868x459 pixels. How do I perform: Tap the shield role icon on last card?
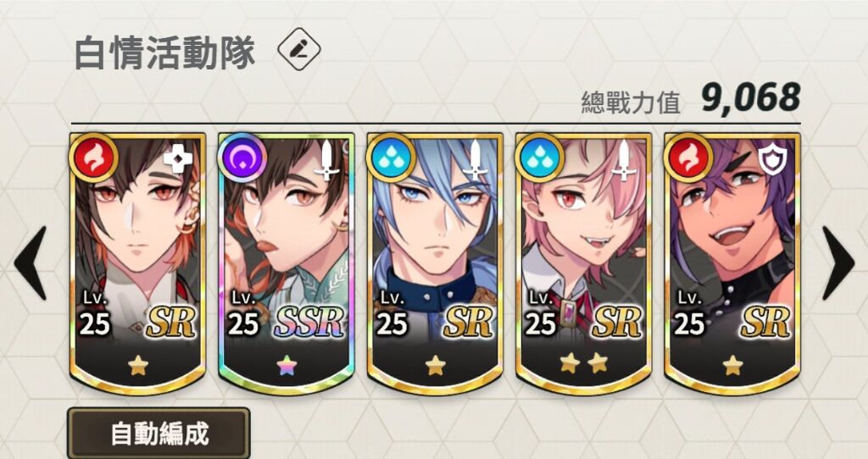click(x=772, y=159)
